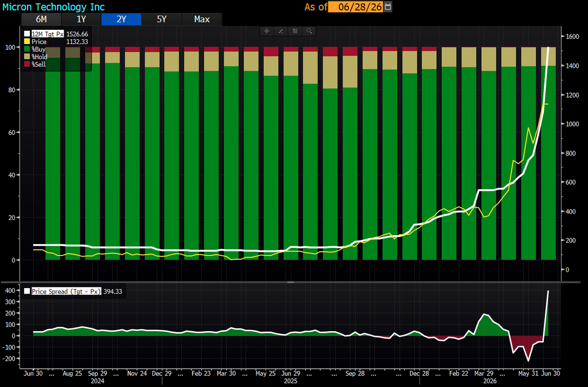Click the Jun 30 start date label
588x387 pixels.
(33, 373)
